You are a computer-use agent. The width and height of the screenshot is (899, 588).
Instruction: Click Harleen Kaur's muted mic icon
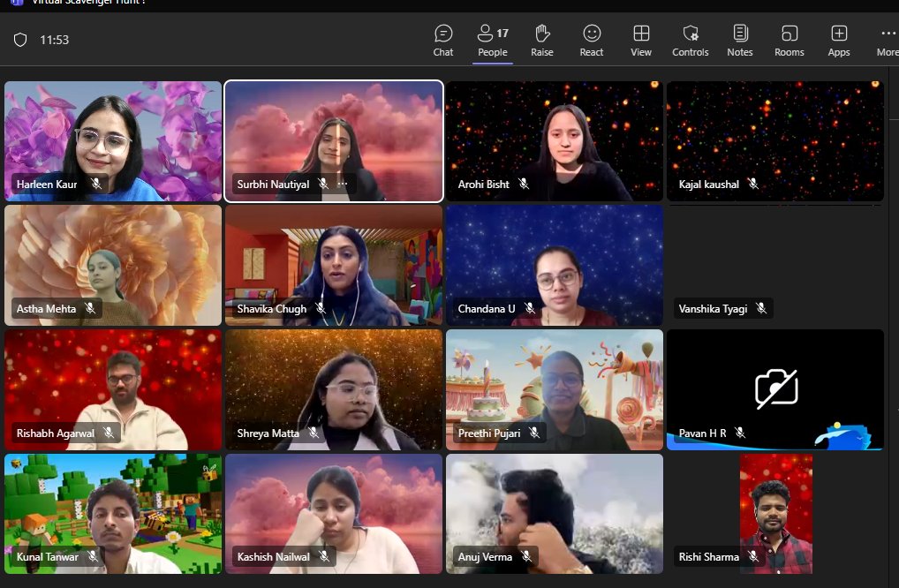(96, 184)
